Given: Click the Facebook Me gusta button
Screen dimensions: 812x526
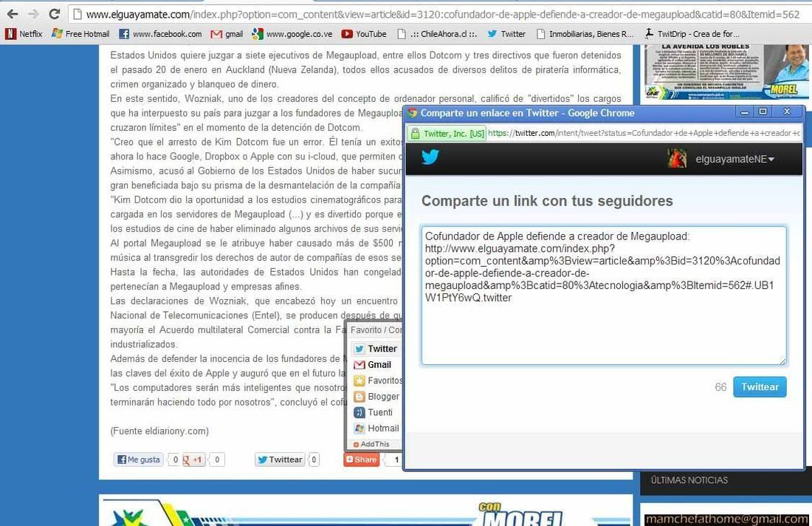Looking at the screenshot, I should click(x=139, y=460).
